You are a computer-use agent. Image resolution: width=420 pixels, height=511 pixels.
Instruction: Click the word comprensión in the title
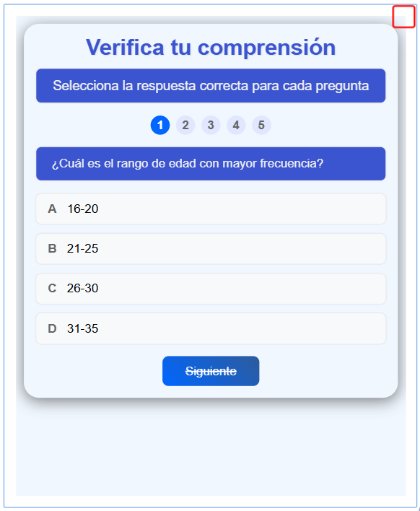coord(266,48)
